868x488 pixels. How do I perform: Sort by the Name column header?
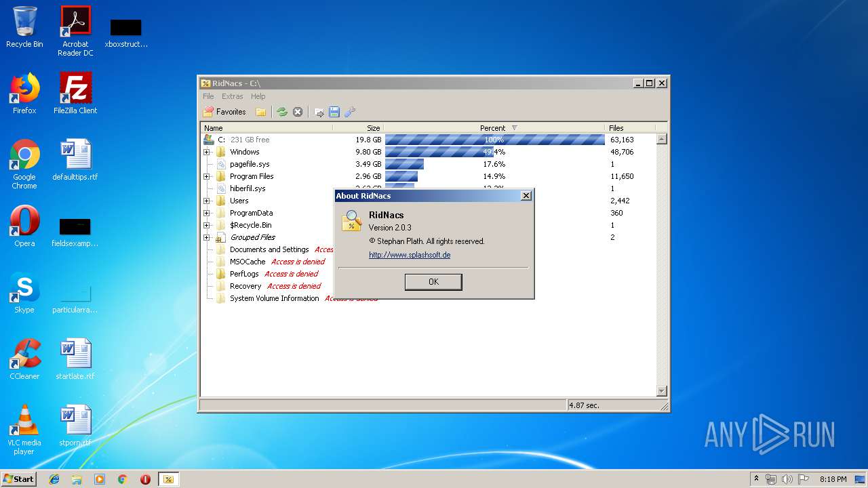pos(267,127)
